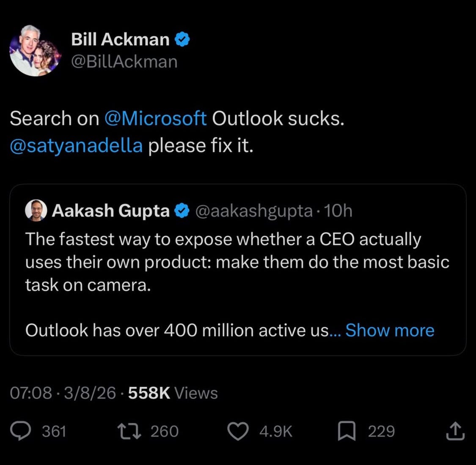Tap the repost arrows icon

tap(129, 431)
